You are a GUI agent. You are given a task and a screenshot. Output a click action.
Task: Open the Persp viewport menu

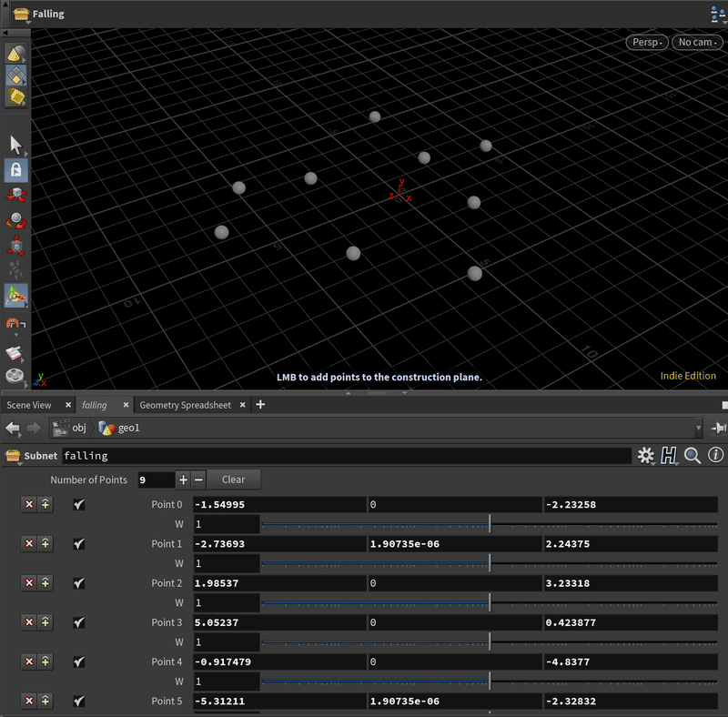647,42
